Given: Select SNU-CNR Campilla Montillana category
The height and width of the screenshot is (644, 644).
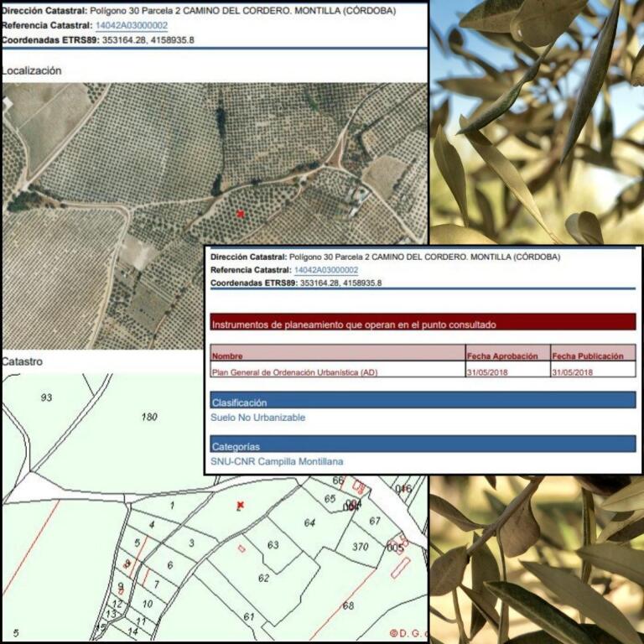Looking at the screenshot, I should pyautogui.click(x=277, y=461).
